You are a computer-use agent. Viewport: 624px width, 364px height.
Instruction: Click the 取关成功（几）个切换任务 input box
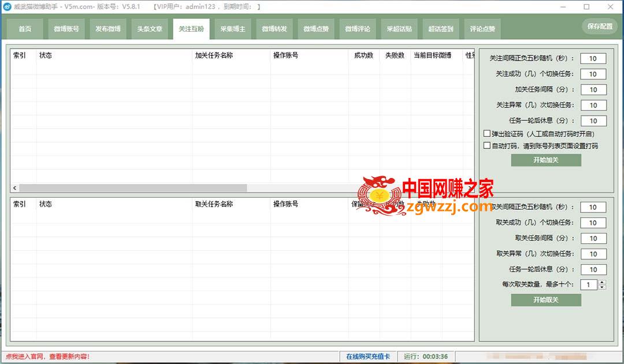click(593, 223)
